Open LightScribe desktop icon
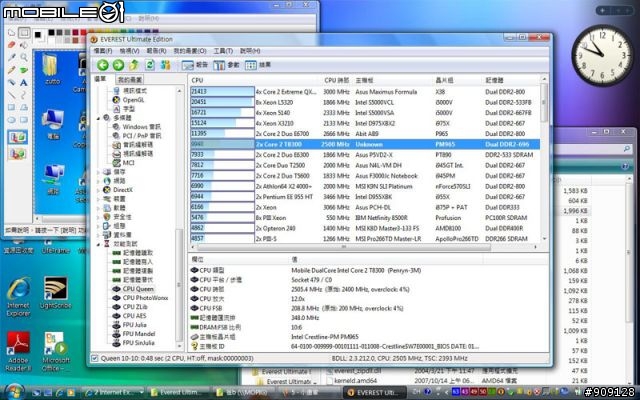Viewport: 640px width, 400px height. pyautogui.click(x=56, y=292)
